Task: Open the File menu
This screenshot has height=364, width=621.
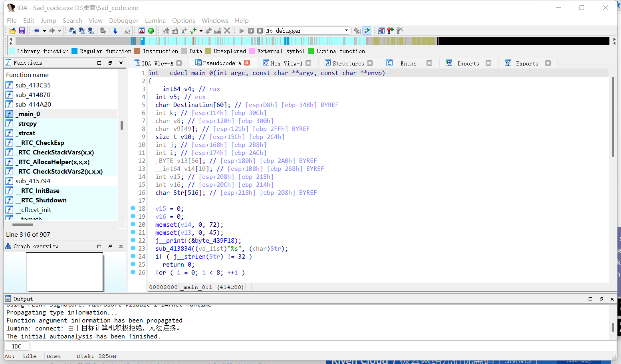Action: (x=12, y=20)
